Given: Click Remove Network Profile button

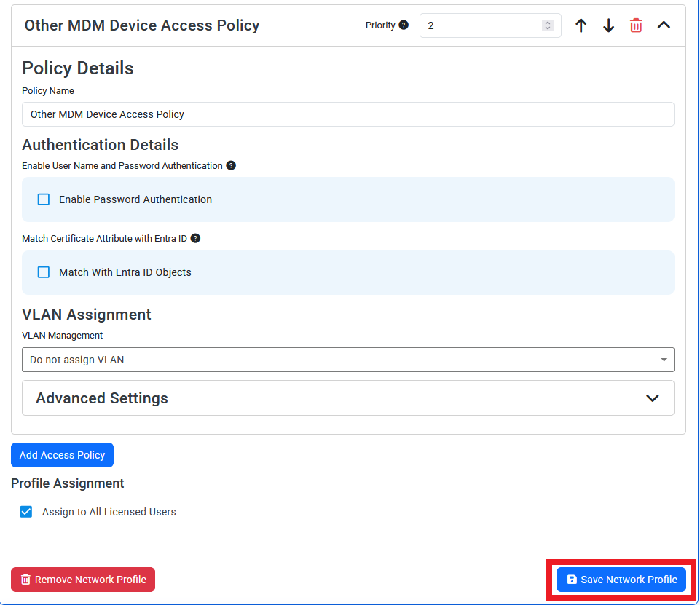Looking at the screenshot, I should tap(83, 580).
